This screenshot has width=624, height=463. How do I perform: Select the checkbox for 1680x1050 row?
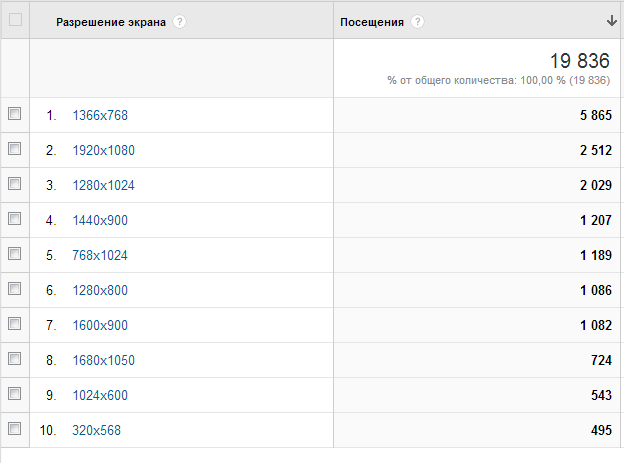tap(14, 359)
